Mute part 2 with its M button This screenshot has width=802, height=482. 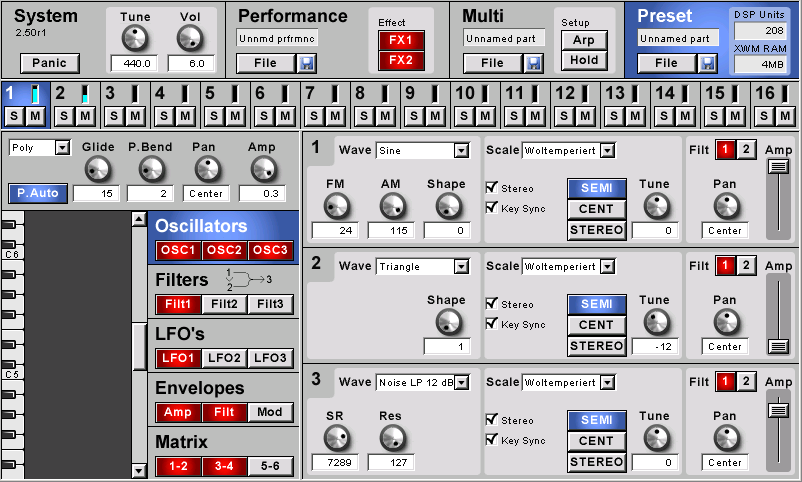(x=85, y=116)
